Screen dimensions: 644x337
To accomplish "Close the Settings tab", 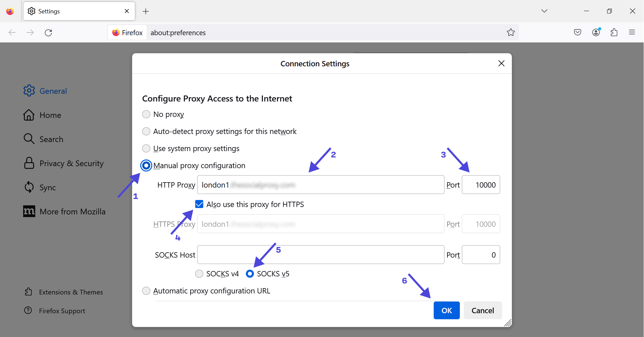I will (127, 11).
